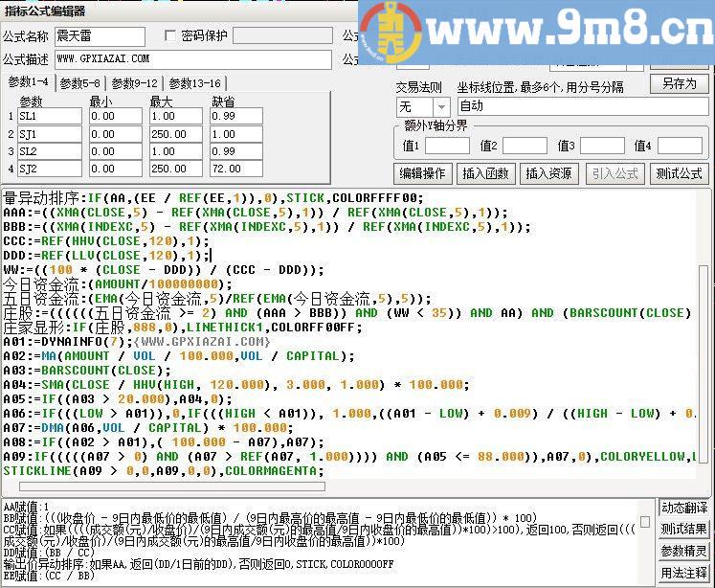Click the 值4 input field
Image resolution: width=715 pixels, height=588 pixels.
click(680, 146)
